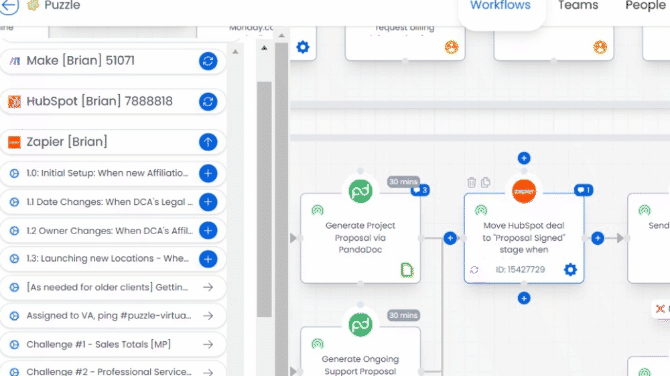Select the Generate Project Proposal via PandaDoc card
Screen dimensions: 670x376
360,238
